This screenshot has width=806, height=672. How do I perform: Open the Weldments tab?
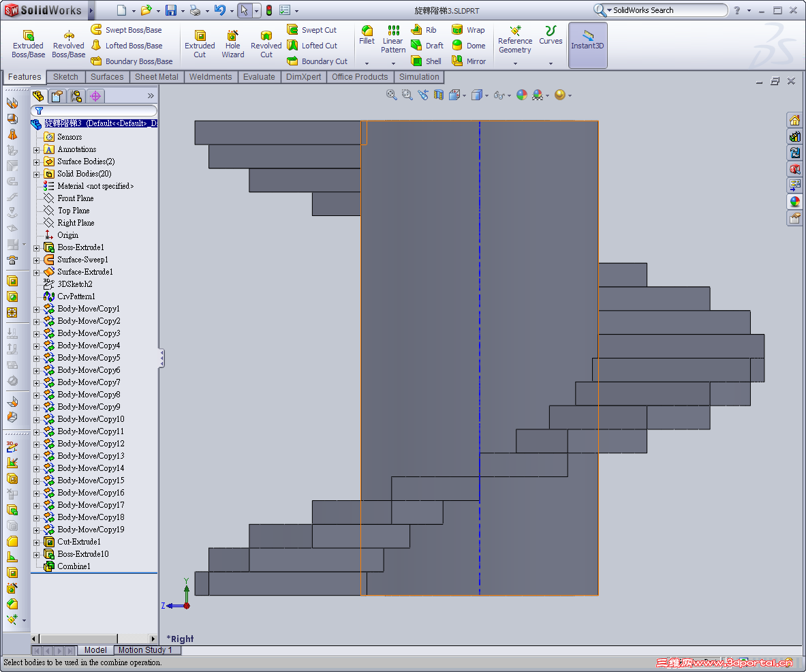[x=211, y=77]
